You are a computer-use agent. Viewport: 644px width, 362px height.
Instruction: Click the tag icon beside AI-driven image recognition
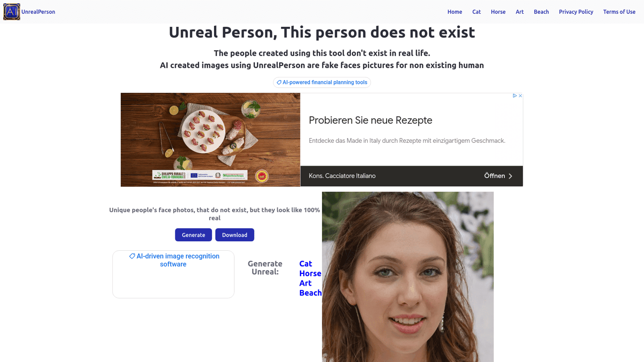coord(132,256)
